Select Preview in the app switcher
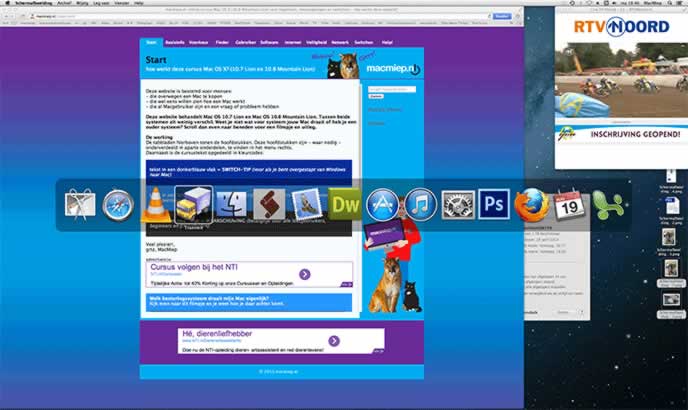The image size is (688, 410). (80, 205)
